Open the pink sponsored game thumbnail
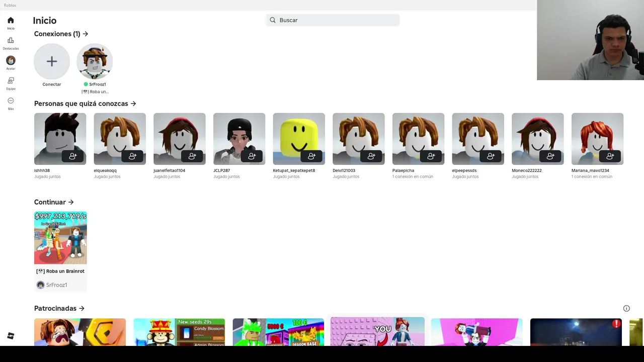 pyautogui.click(x=476, y=332)
